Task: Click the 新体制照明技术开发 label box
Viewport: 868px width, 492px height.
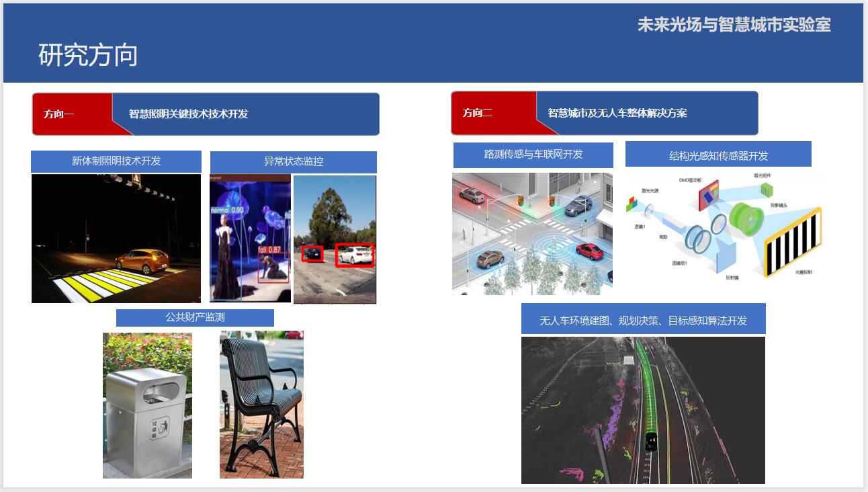Action: click(x=116, y=161)
